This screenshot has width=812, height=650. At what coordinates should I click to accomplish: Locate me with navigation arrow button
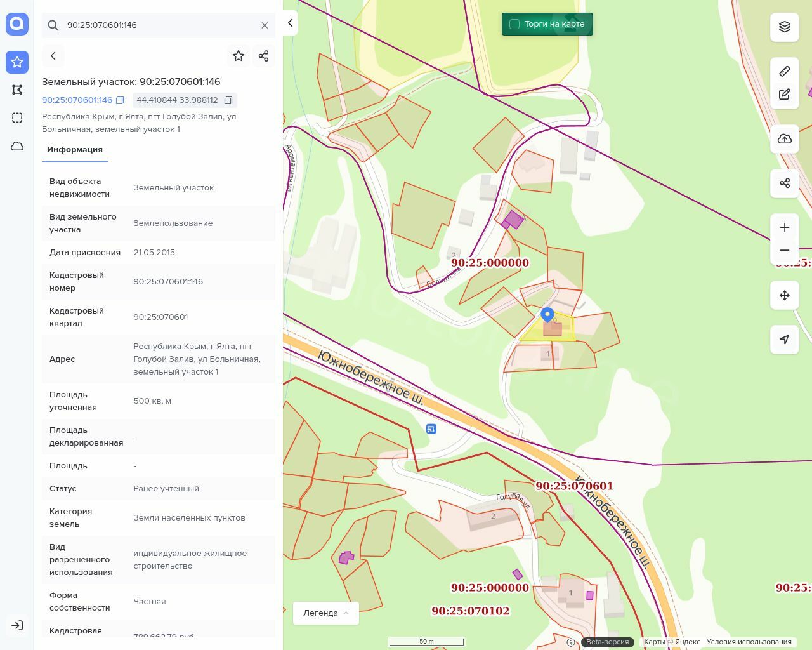click(x=785, y=340)
